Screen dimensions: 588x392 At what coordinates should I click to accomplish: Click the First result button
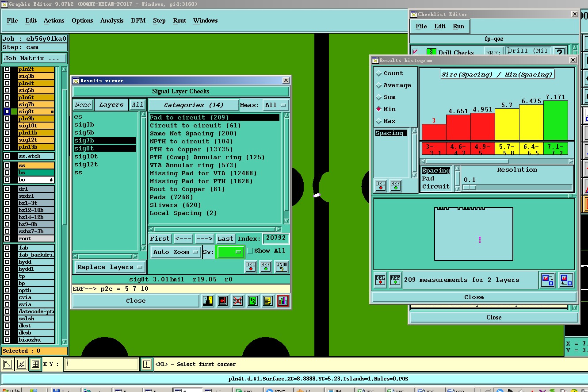tap(160, 239)
